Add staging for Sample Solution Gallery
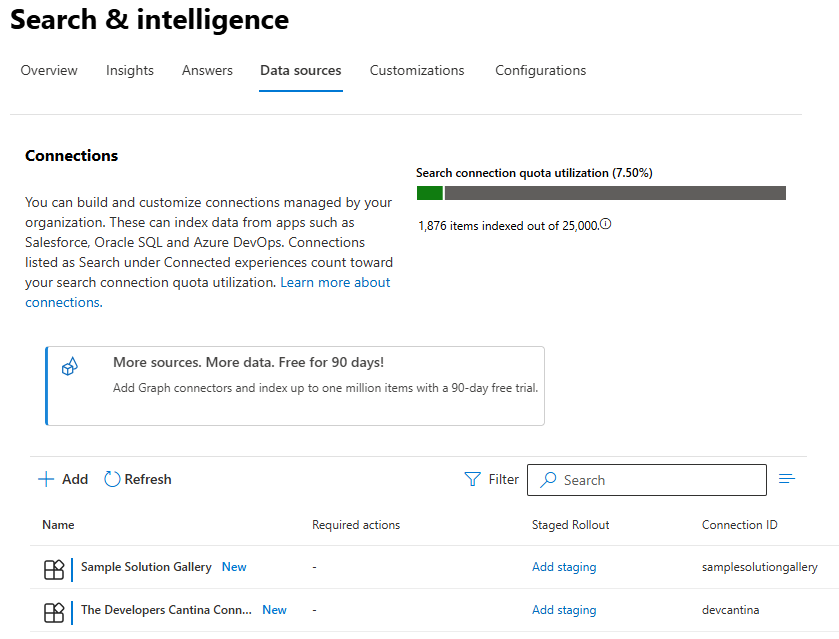The image size is (839, 639). click(564, 567)
